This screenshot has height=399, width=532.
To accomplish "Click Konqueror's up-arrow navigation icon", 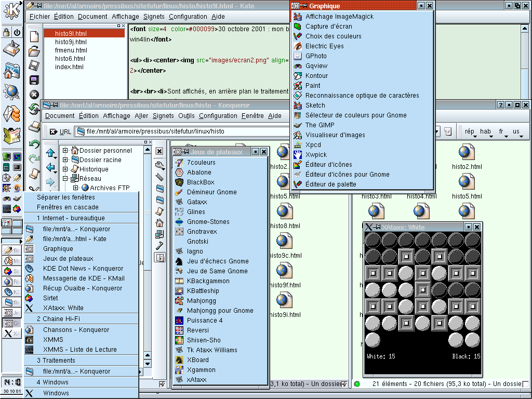I will pyautogui.click(x=50, y=153).
